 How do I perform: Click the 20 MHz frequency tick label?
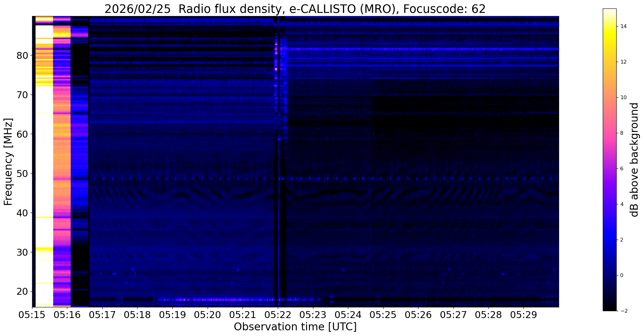[22, 292]
